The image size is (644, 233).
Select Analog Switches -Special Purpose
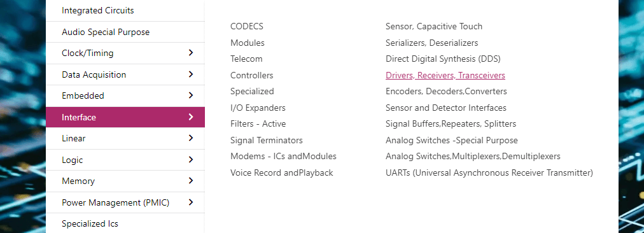(x=452, y=141)
